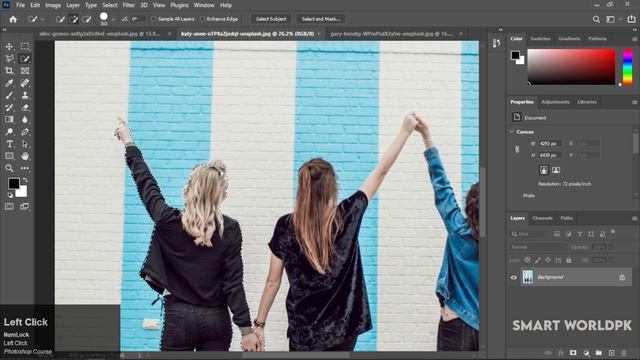Select the Lasso tool
Screen dimensions: 640x360
point(9,59)
